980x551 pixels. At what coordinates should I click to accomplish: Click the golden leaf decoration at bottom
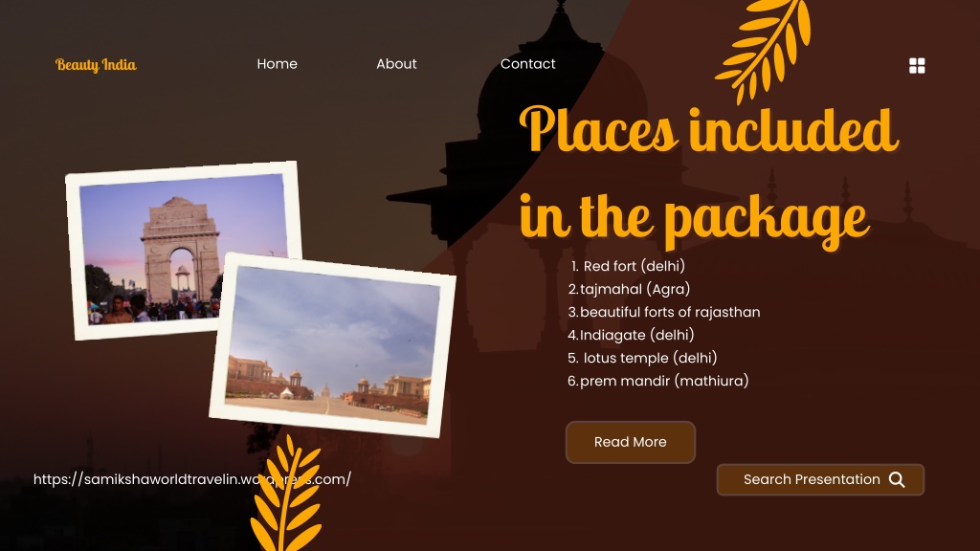(287, 495)
